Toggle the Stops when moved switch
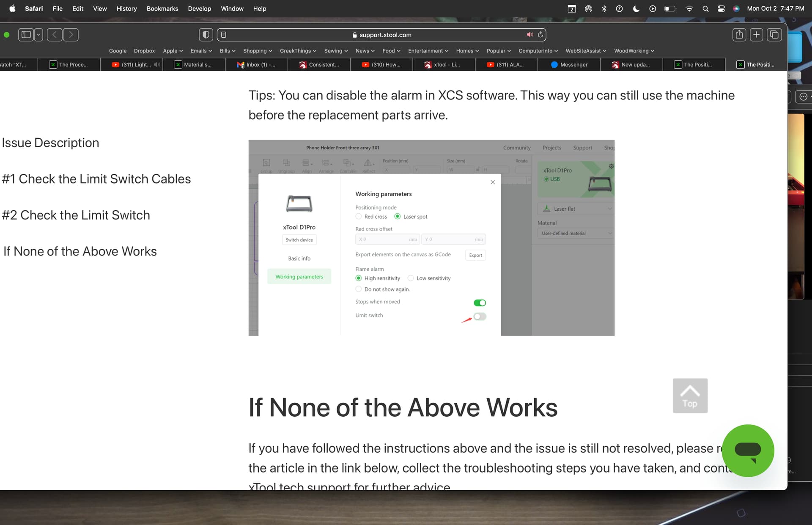The width and height of the screenshot is (812, 525). tap(480, 303)
